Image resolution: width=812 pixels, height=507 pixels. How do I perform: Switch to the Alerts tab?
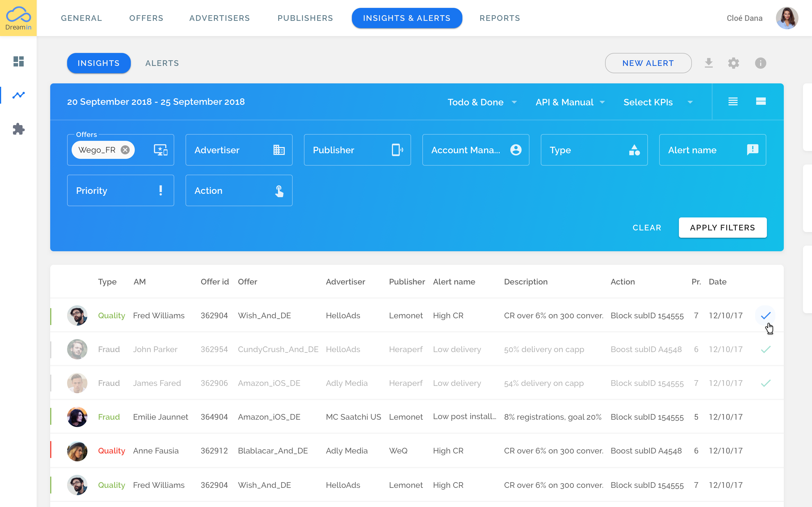[x=162, y=63]
